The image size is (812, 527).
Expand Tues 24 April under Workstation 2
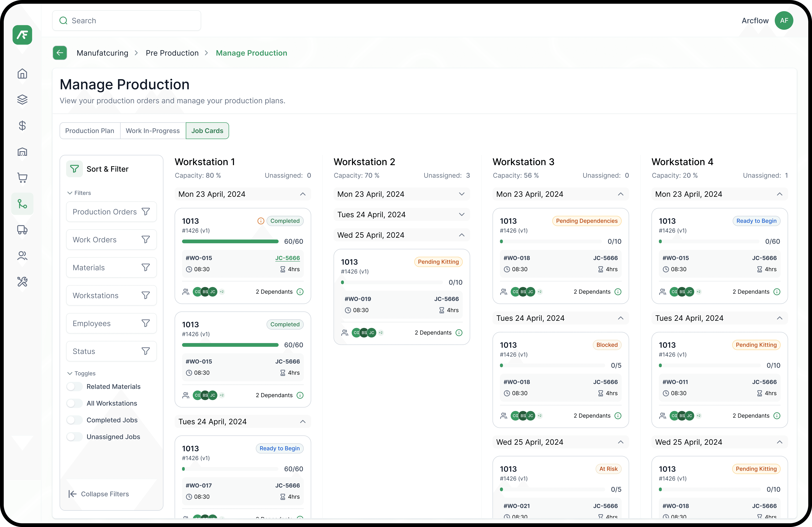click(x=462, y=214)
